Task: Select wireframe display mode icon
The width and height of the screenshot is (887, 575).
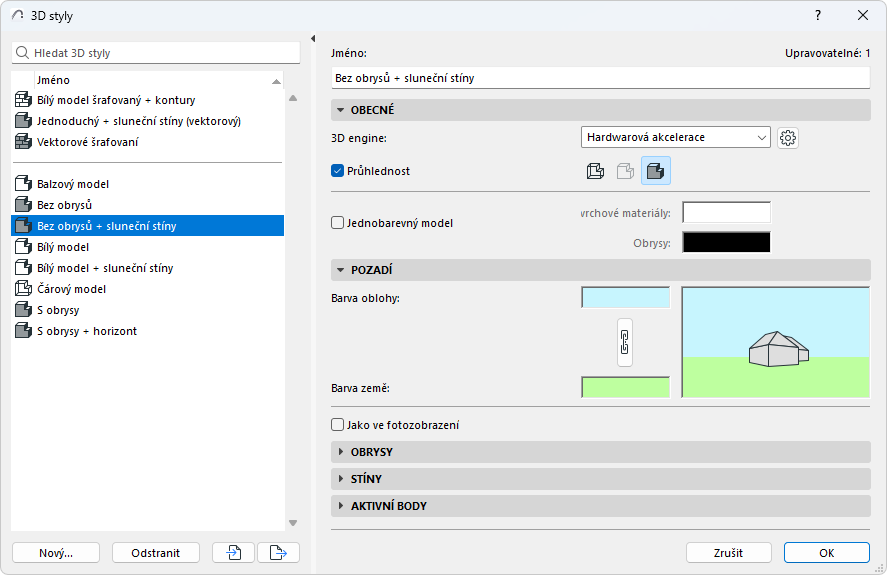Action: [595, 171]
